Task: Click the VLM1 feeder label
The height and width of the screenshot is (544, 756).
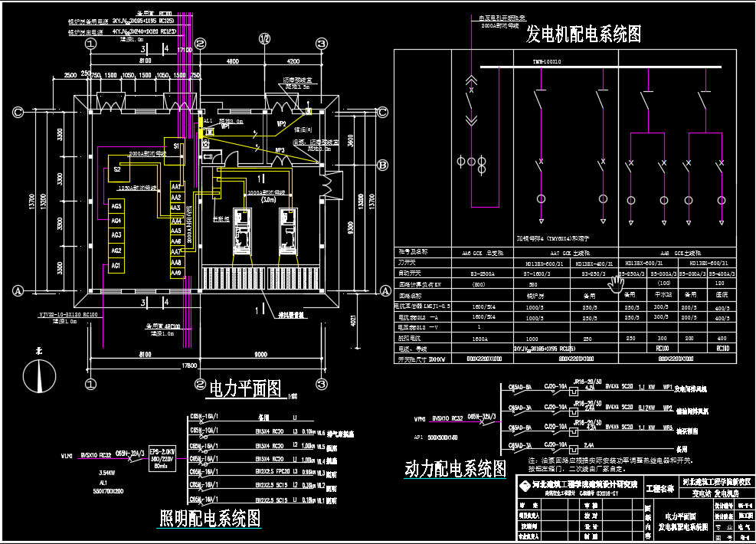Action: 67,455
